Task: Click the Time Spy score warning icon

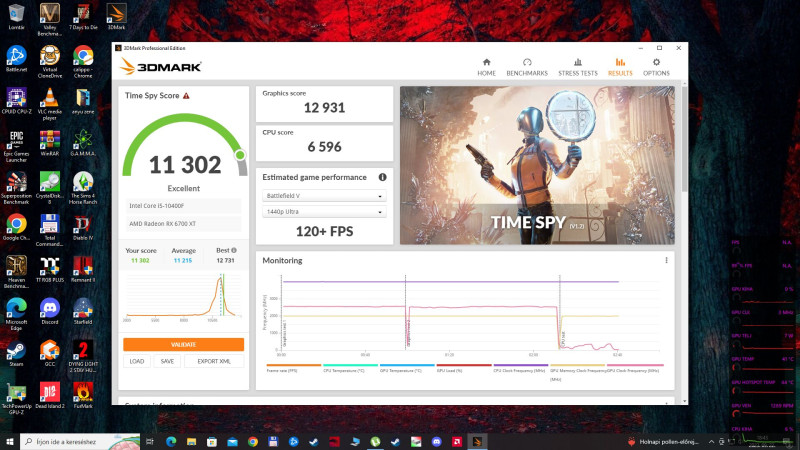Action: tap(186, 95)
